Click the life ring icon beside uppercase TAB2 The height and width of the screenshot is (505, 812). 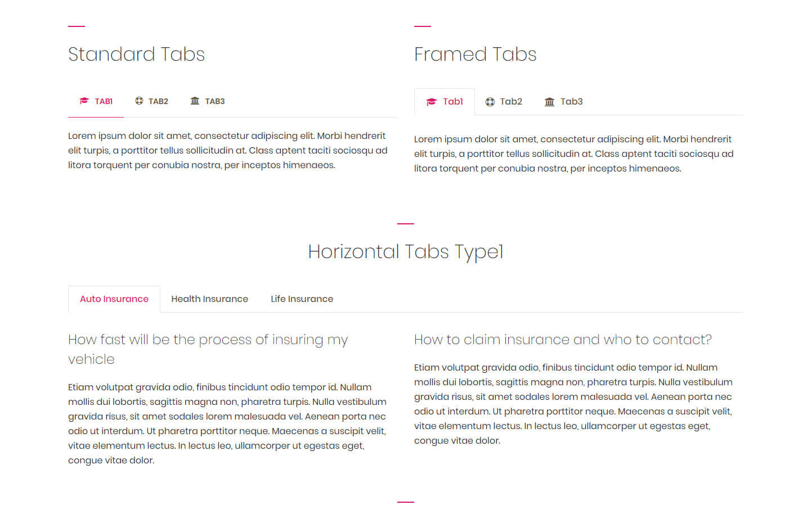click(x=139, y=101)
